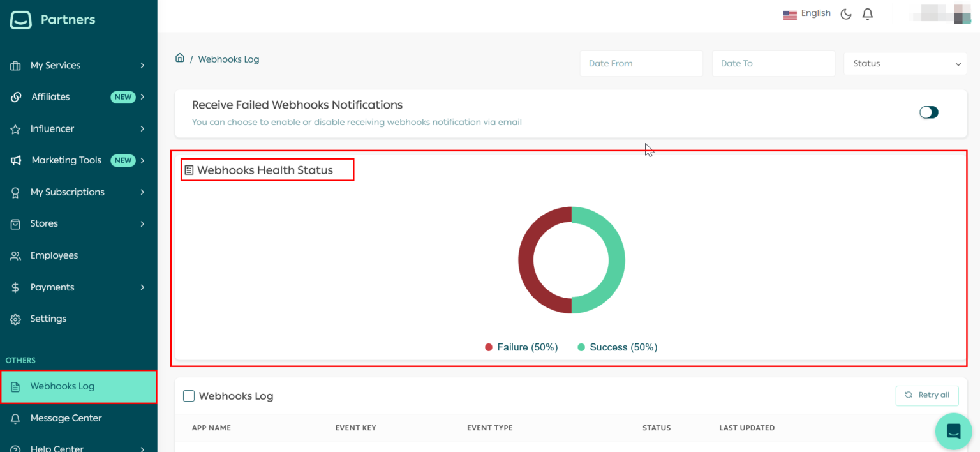Image resolution: width=980 pixels, height=452 pixels.
Task: Click the Affiliates link icon
Action: click(x=16, y=97)
